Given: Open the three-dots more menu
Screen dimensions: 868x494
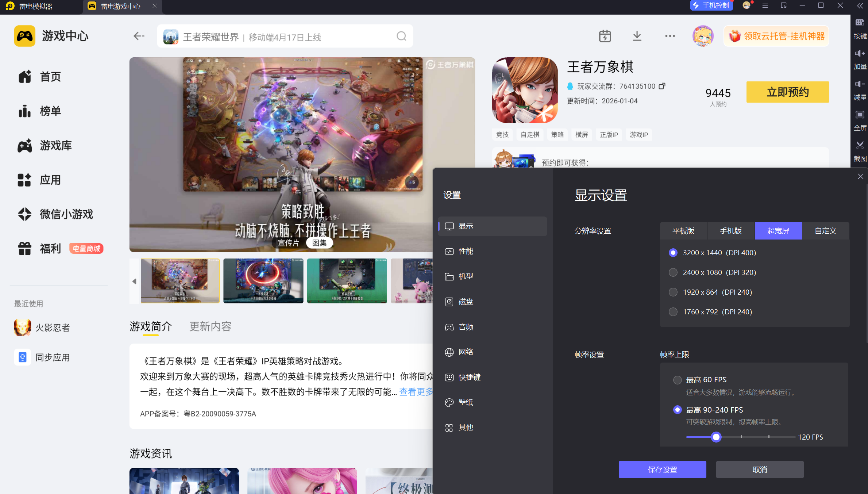Looking at the screenshot, I should 670,36.
